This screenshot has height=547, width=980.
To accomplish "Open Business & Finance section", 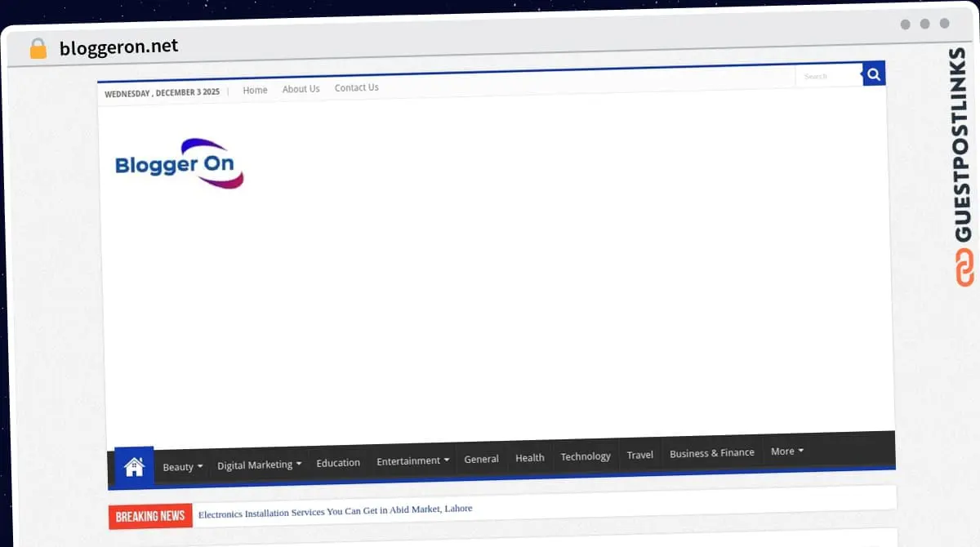I will tap(711, 451).
